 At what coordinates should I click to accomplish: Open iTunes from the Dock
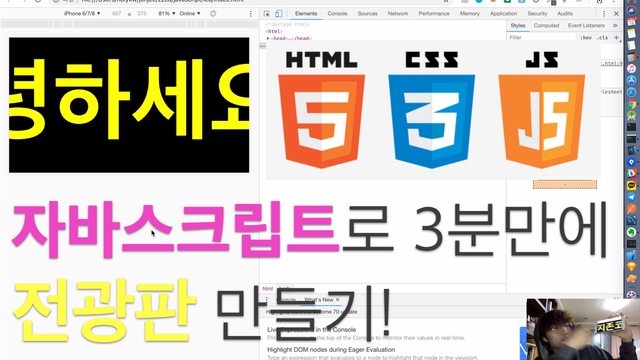coord(631,69)
